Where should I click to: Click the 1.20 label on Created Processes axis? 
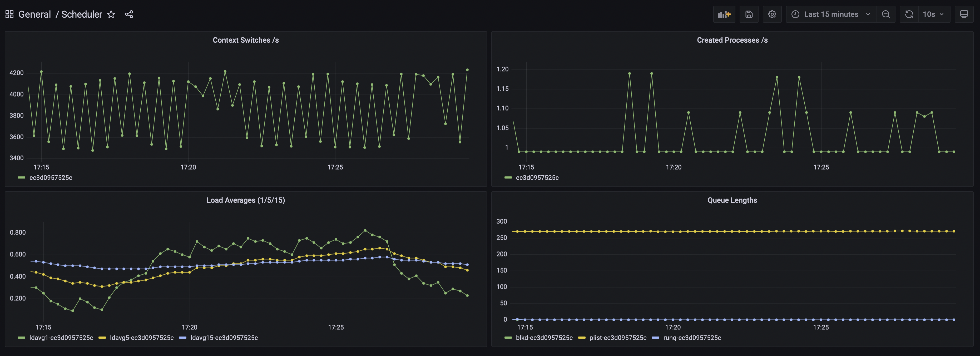(502, 69)
